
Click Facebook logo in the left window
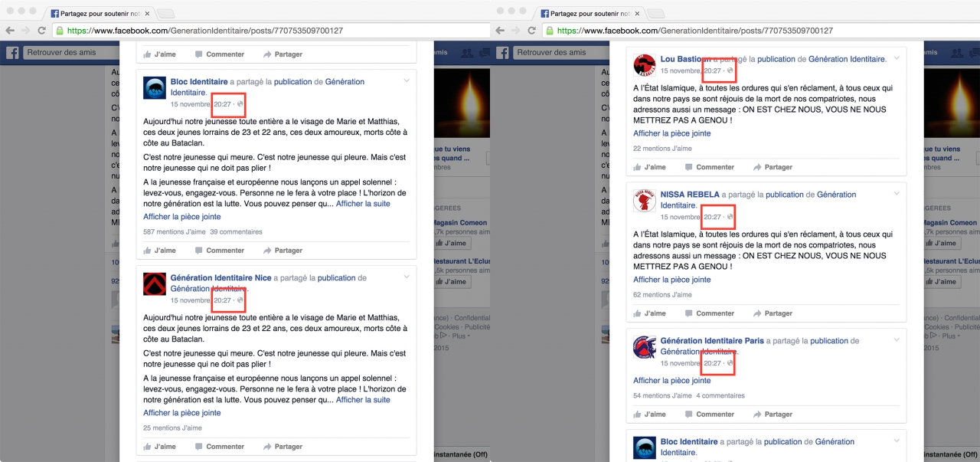(x=12, y=53)
